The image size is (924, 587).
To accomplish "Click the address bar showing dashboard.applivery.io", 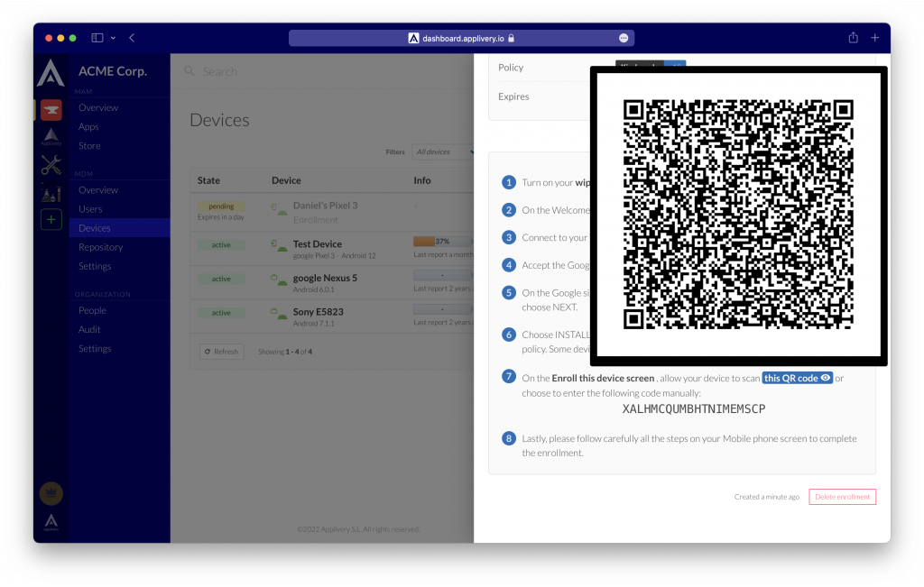I will point(461,38).
